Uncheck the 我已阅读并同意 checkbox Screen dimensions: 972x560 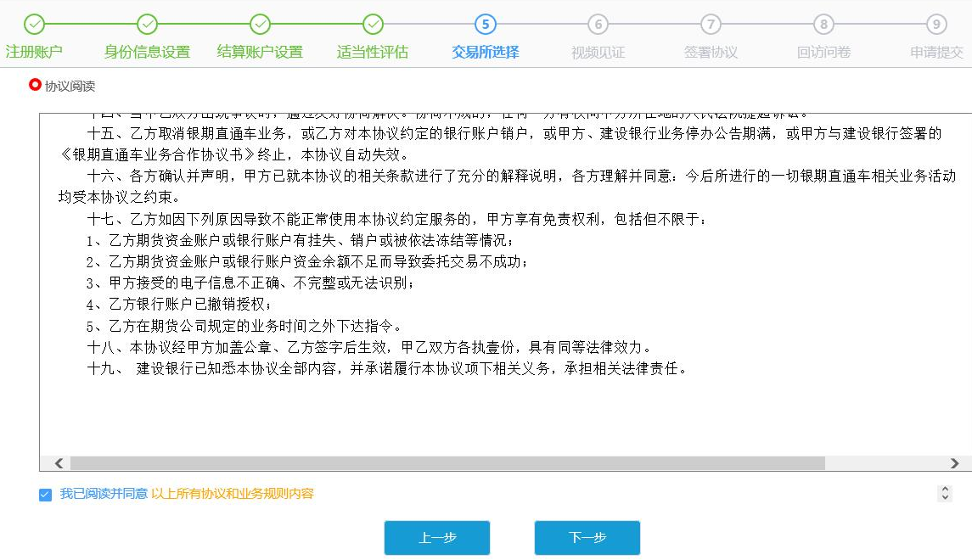tap(45, 495)
